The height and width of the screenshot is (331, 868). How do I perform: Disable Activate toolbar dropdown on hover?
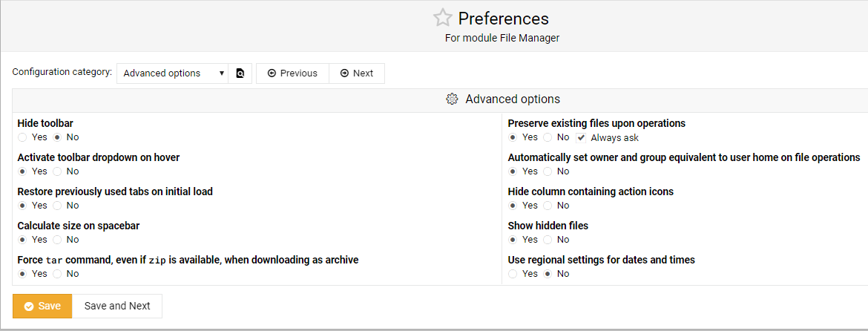pyautogui.click(x=57, y=171)
